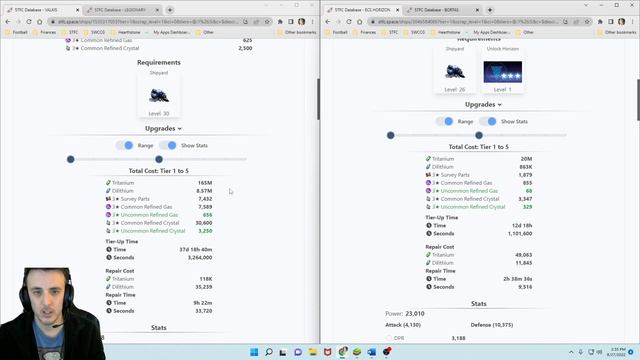Click the Uncommon Refined Crystal link on the ECS HORIZON page
The image size is (640, 360).
473,207
